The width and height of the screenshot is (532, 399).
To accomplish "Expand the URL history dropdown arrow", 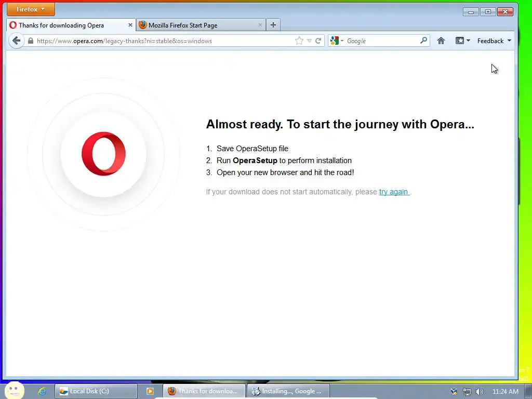I will click(309, 41).
